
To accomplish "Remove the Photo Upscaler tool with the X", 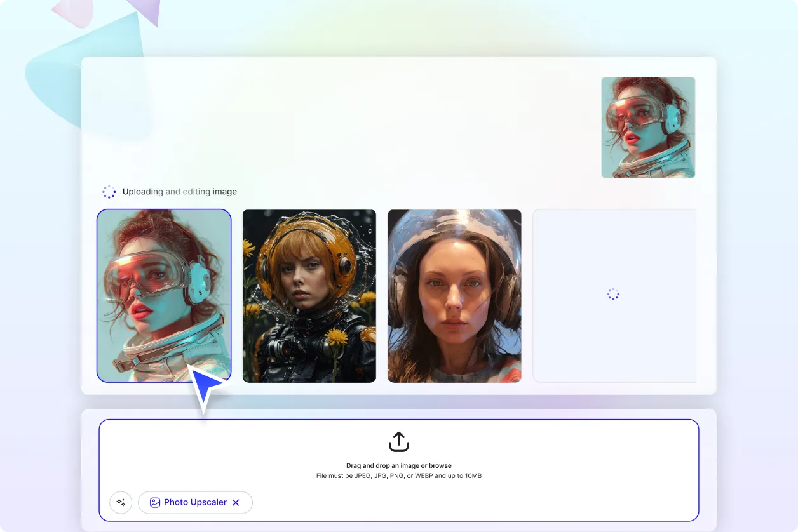I will click(x=236, y=502).
